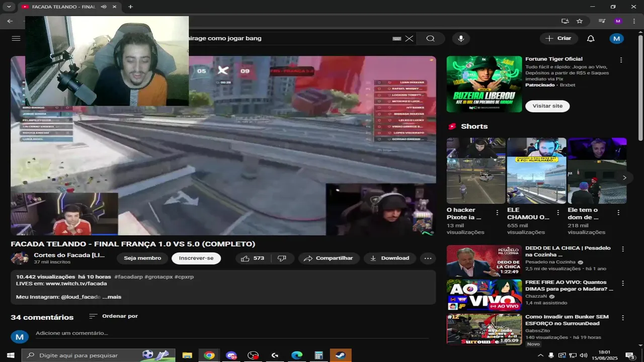
Task: Open options for 'ELE CHAMOU O...' short
Action: pyautogui.click(x=558, y=213)
